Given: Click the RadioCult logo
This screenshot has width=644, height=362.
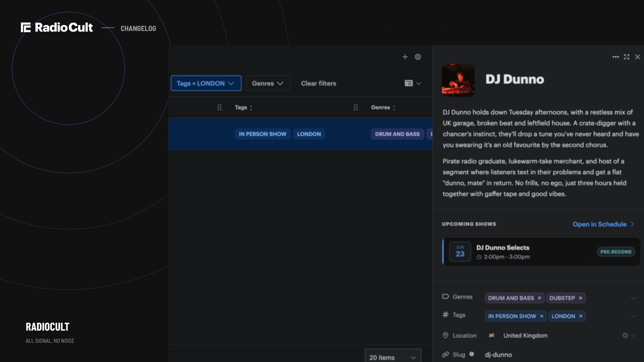Looking at the screenshot, I should 57,27.
